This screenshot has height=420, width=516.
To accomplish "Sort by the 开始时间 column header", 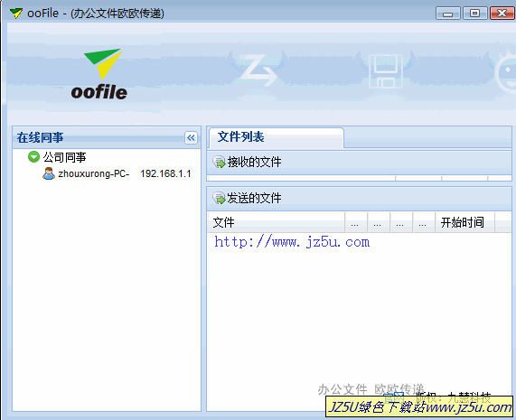I will tap(465, 223).
